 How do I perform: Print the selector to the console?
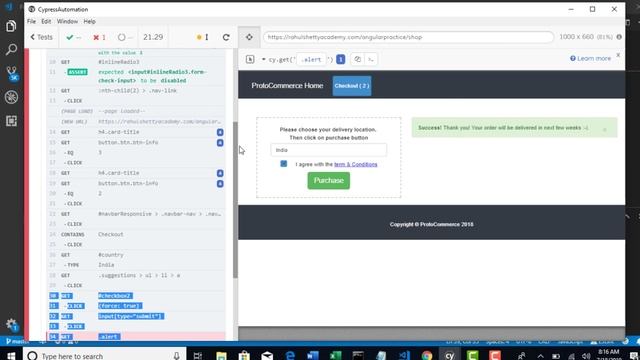[x=371, y=59]
